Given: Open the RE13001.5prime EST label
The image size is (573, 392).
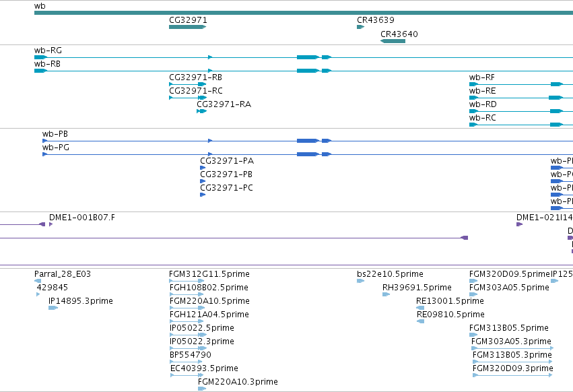Looking at the screenshot, I should (x=450, y=301).
